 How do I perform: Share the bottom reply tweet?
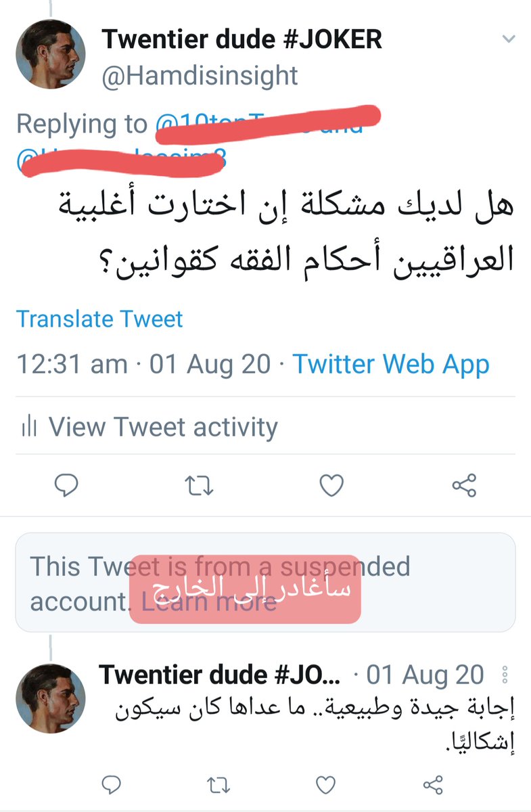[432, 784]
